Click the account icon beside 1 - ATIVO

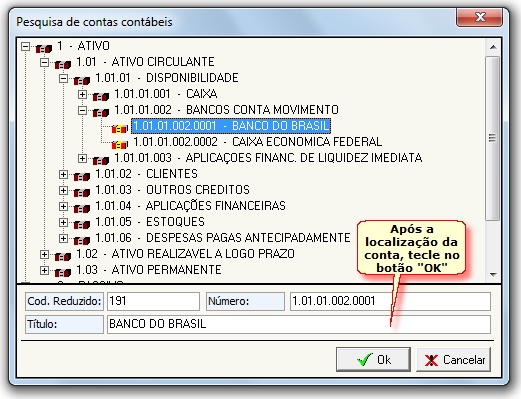click(x=44, y=48)
